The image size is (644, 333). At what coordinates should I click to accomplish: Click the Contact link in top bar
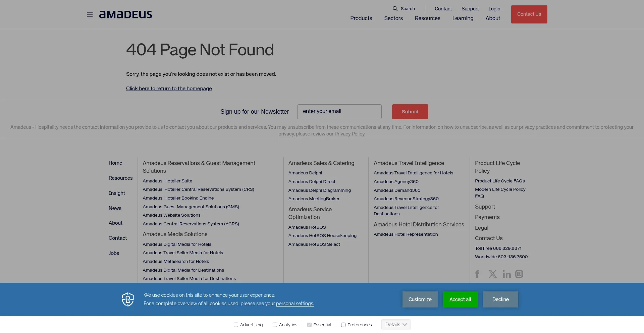click(443, 9)
